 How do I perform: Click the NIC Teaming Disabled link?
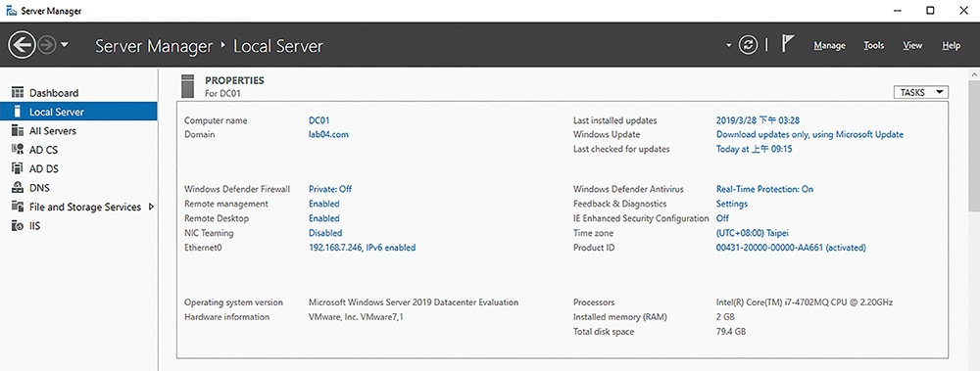click(325, 233)
